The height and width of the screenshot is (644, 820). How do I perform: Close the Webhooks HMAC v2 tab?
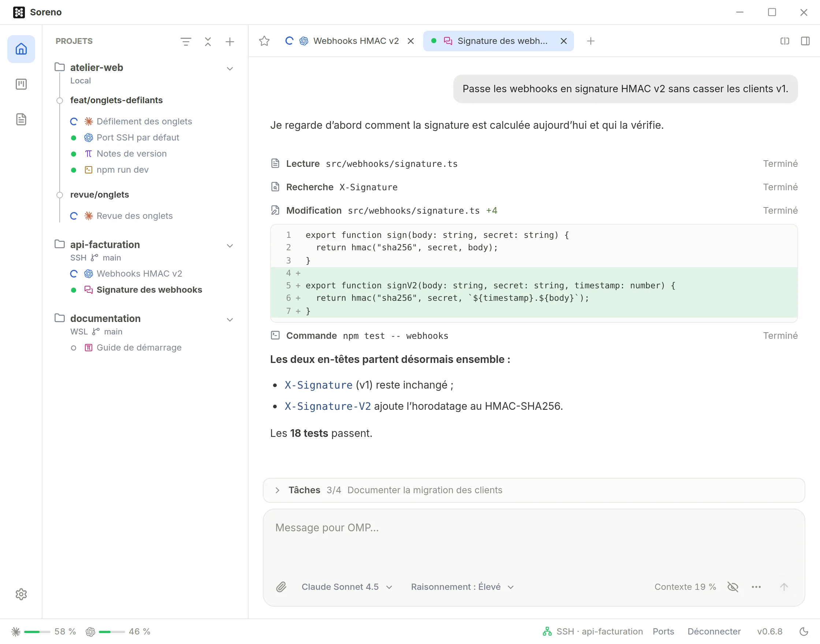(411, 41)
